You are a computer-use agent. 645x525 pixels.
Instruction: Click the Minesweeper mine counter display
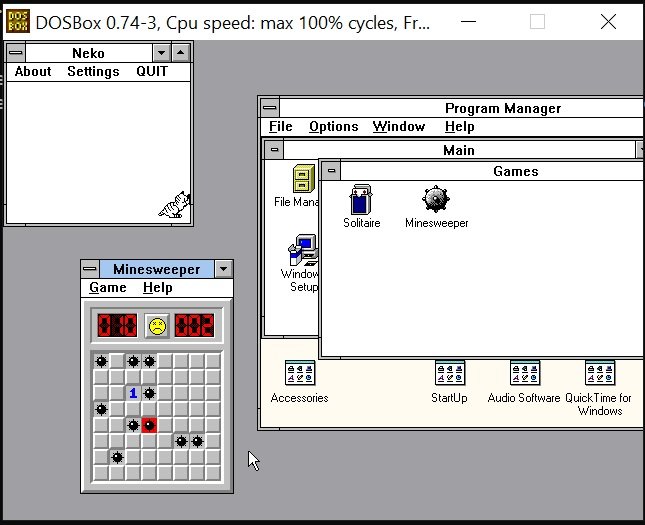coord(117,325)
